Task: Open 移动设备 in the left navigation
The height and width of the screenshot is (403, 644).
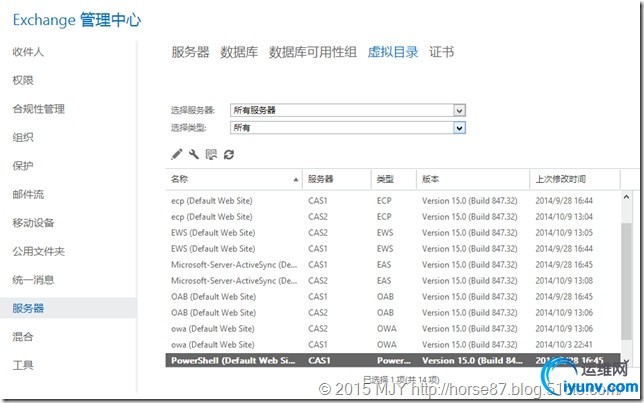Action: (x=33, y=223)
